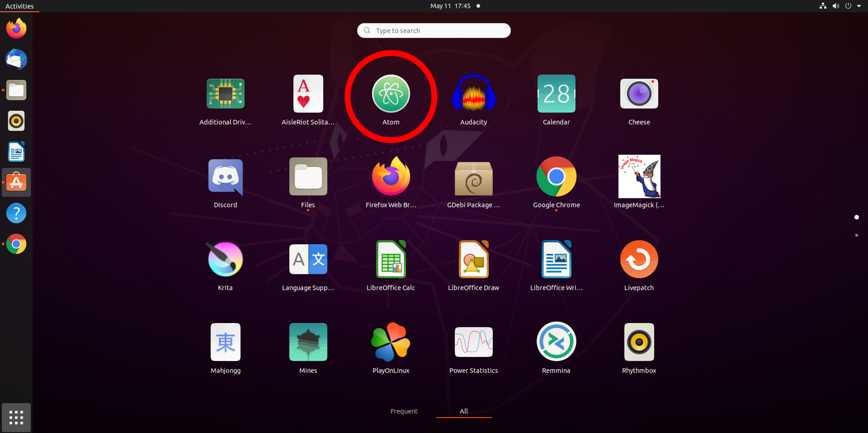Select the first app page indicator
Viewport: 868px width, 433px height.
pyautogui.click(x=856, y=217)
